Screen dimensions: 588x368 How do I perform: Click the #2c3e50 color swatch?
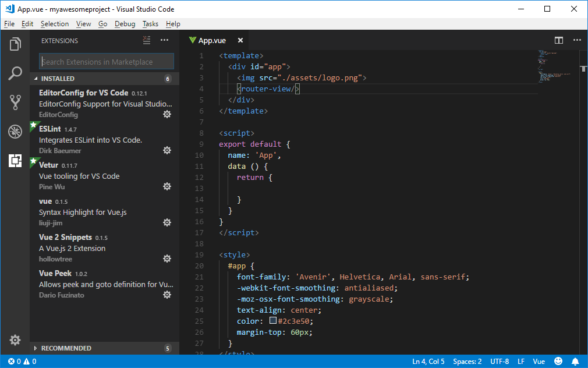pos(273,320)
